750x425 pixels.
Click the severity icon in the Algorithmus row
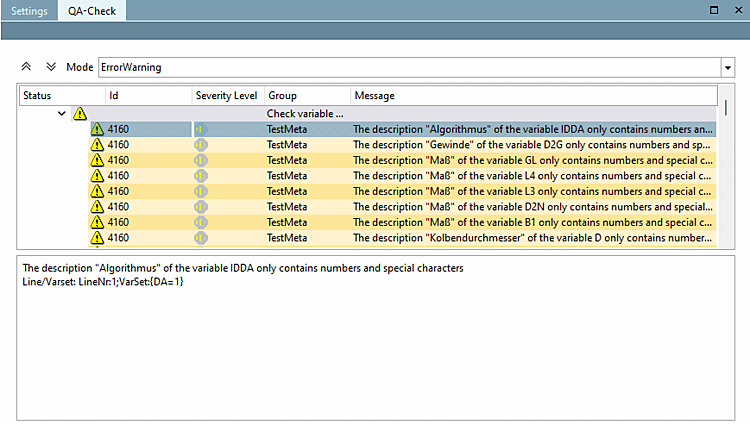click(x=201, y=129)
